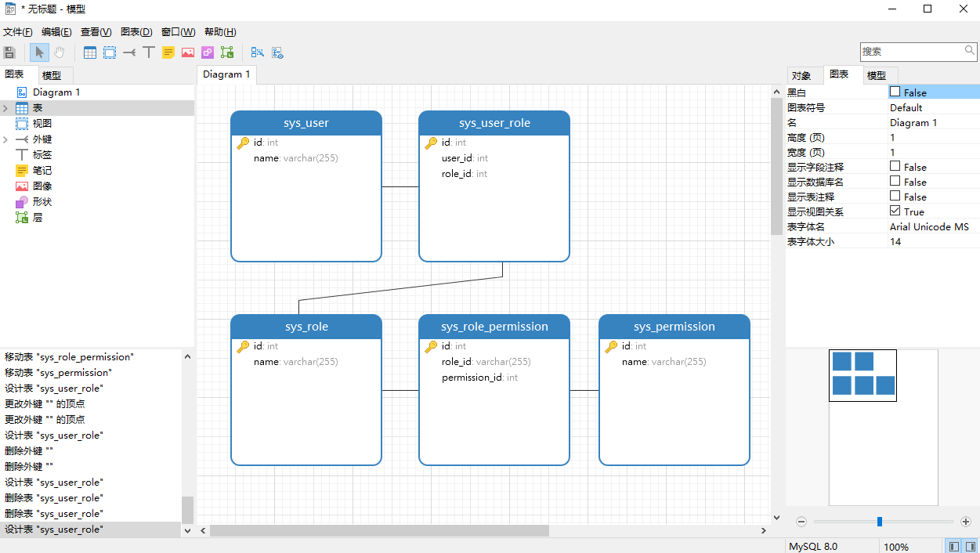This screenshot has height=553, width=980.
Task: Click the zoom in plus button
Action: tap(966, 522)
